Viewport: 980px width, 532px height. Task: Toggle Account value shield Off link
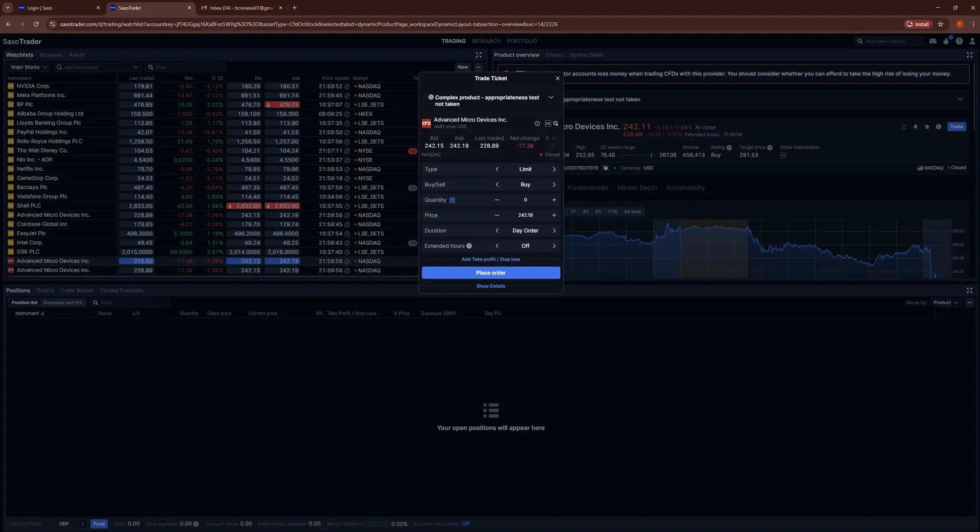coord(465,524)
